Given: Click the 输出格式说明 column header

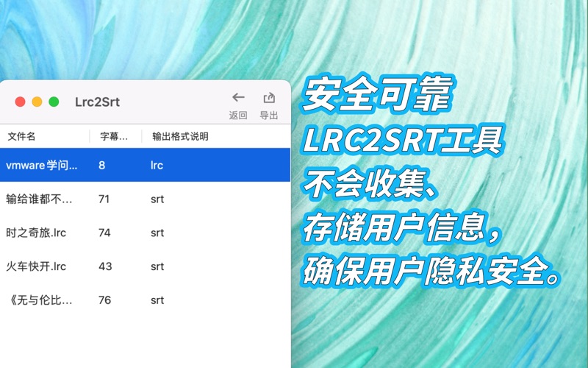Looking at the screenshot, I should click(180, 136).
